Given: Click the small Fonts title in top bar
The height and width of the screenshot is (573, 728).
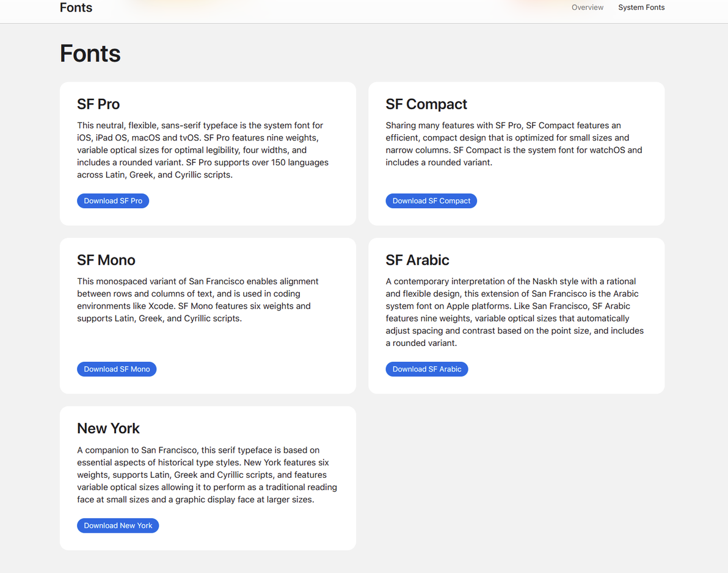Looking at the screenshot, I should tap(76, 8).
